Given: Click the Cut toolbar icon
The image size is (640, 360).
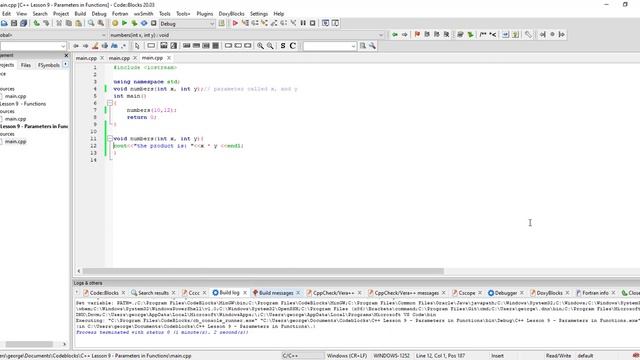Looking at the screenshot, I should [x=59, y=23].
